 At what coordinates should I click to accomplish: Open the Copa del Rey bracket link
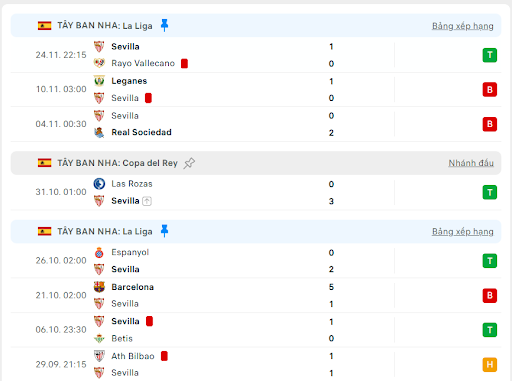tap(471, 163)
